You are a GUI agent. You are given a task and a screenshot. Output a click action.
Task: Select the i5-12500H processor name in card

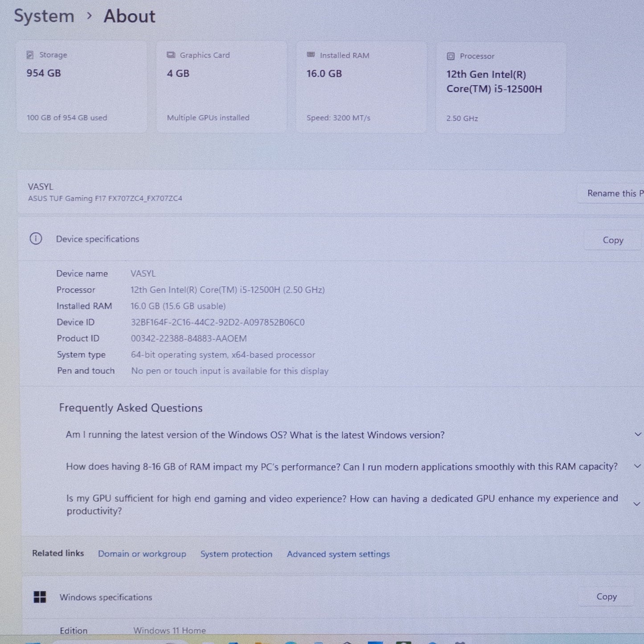pos(494,82)
